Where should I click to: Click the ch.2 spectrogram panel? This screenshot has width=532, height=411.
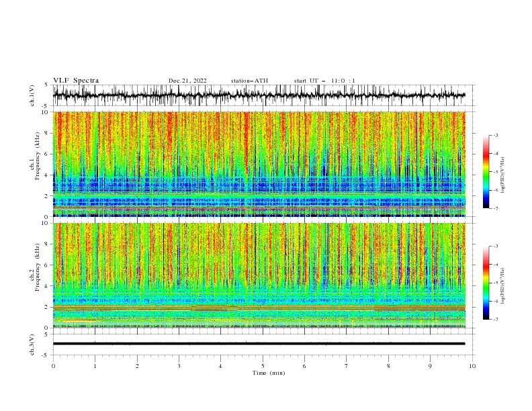click(259, 275)
